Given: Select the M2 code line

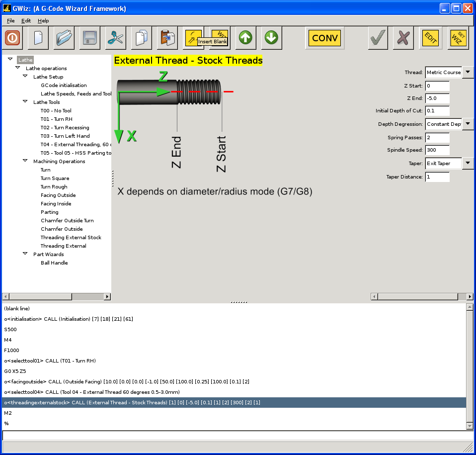Looking at the screenshot, I should coord(234,413).
